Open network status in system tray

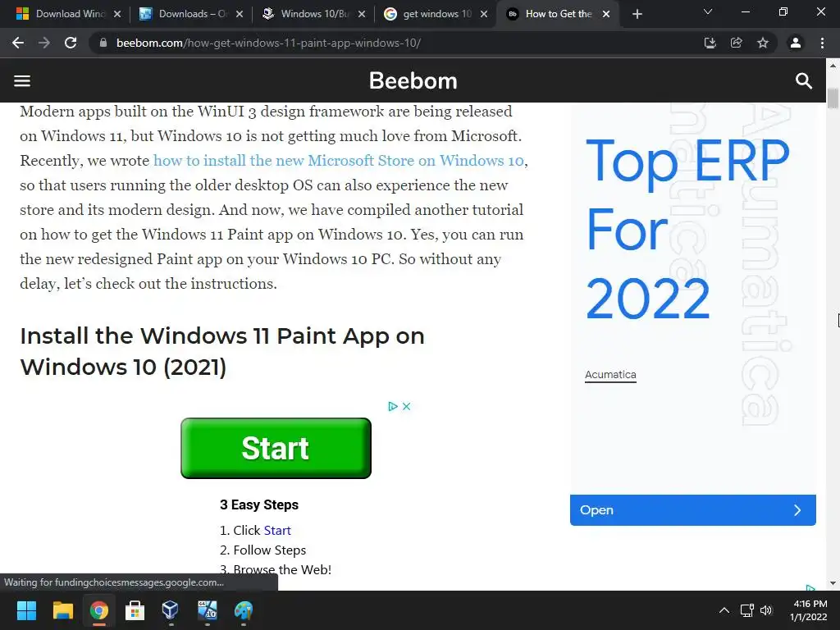(x=746, y=610)
